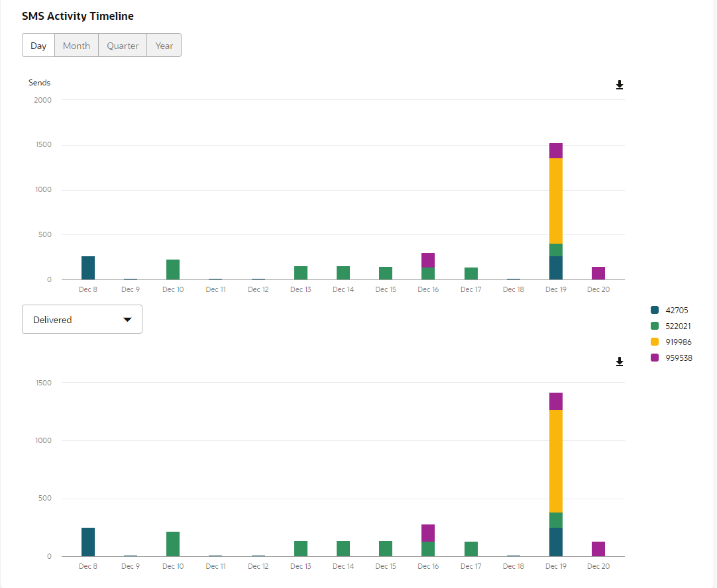This screenshot has width=717, height=588.
Task: Click the Dec 20 purple bar
Action: click(x=598, y=273)
